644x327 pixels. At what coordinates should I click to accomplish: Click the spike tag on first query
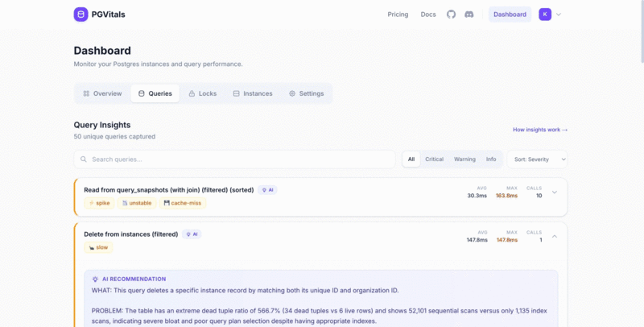click(x=99, y=203)
